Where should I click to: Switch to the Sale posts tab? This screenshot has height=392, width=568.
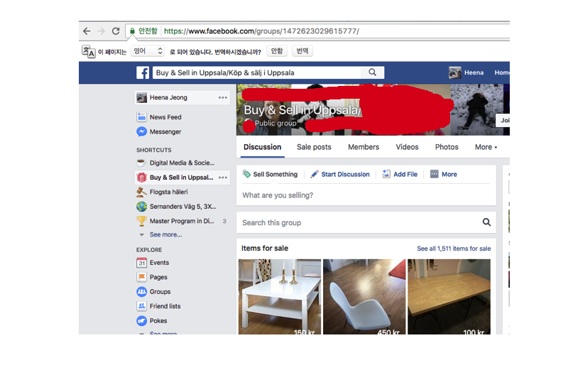[314, 147]
